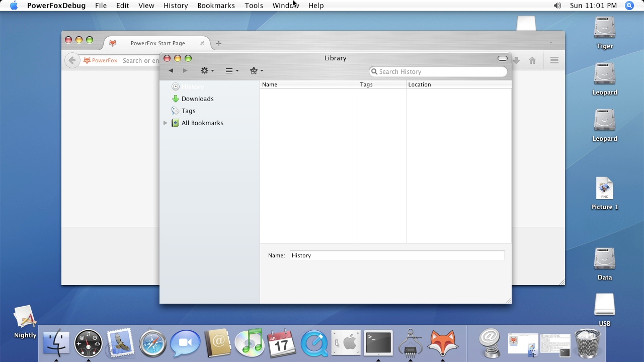The image size is (644, 362).
Task: Open Finder from the Dock
Action: pyautogui.click(x=56, y=343)
